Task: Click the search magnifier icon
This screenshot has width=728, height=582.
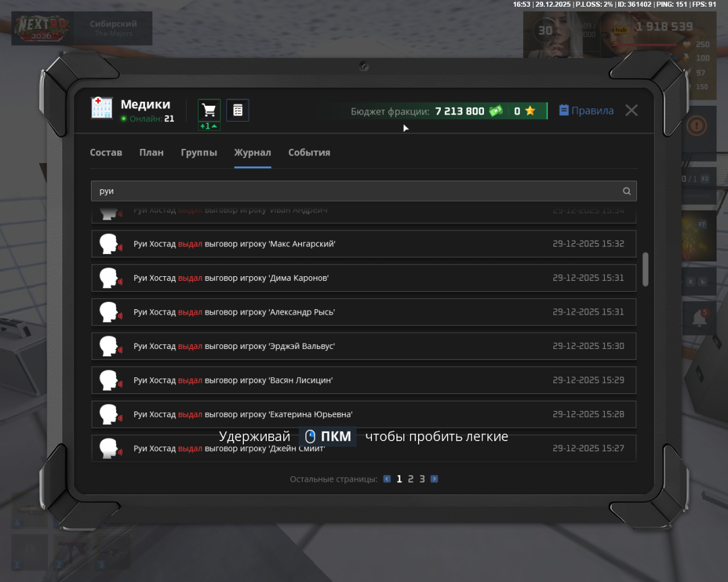Action: [626, 191]
